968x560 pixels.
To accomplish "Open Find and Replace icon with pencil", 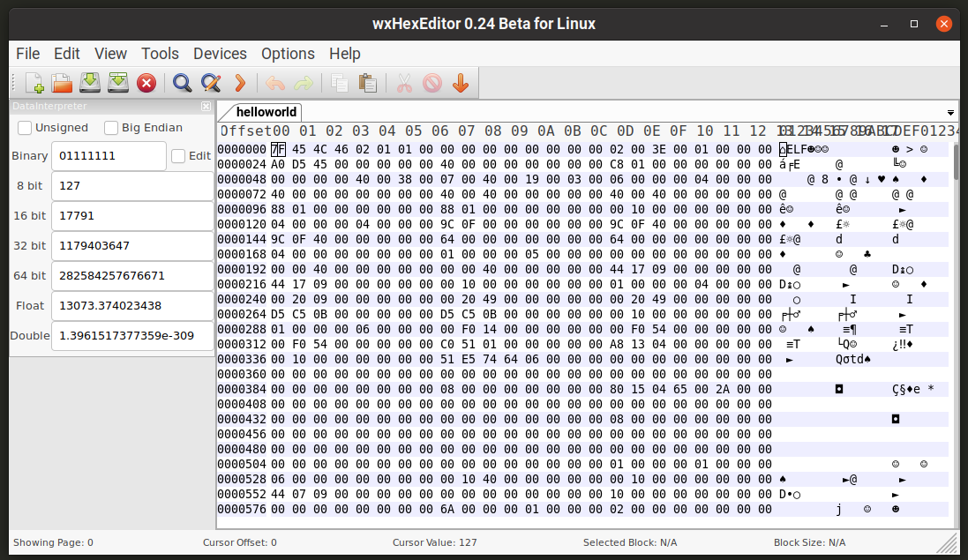I will pyautogui.click(x=210, y=83).
